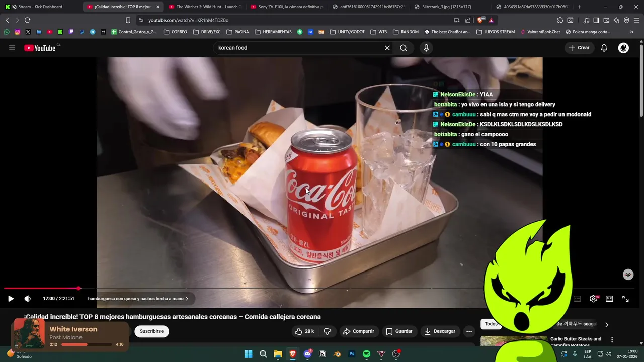This screenshot has width=644, height=362.
Task: Open Spotify from taskbar
Action: (x=366, y=354)
